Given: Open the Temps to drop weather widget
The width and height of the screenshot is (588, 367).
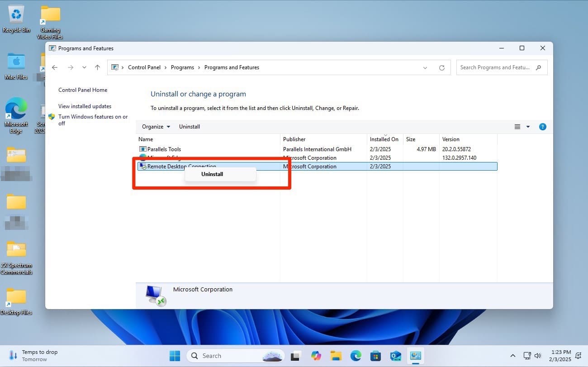Looking at the screenshot, I should pyautogui.click(x=33, y=356).
